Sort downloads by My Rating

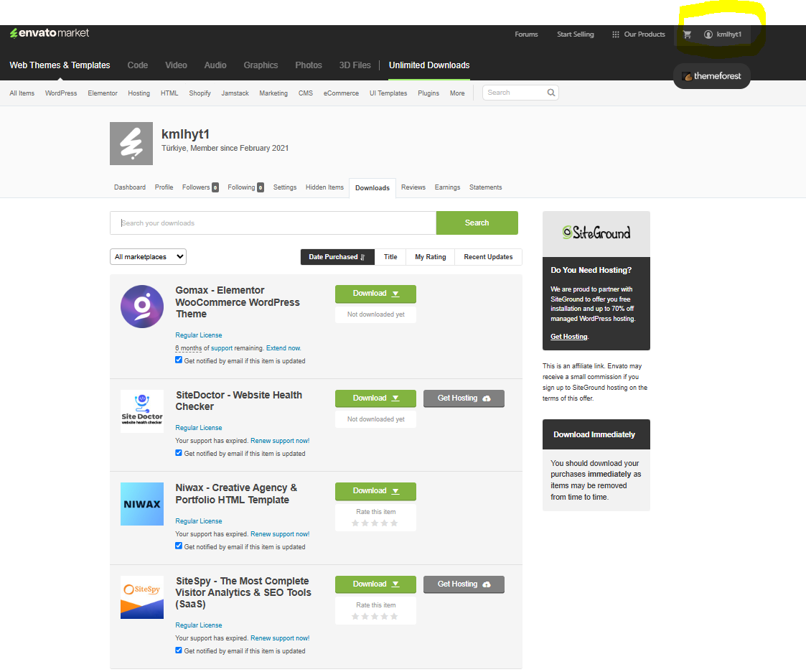click(430, 257)
